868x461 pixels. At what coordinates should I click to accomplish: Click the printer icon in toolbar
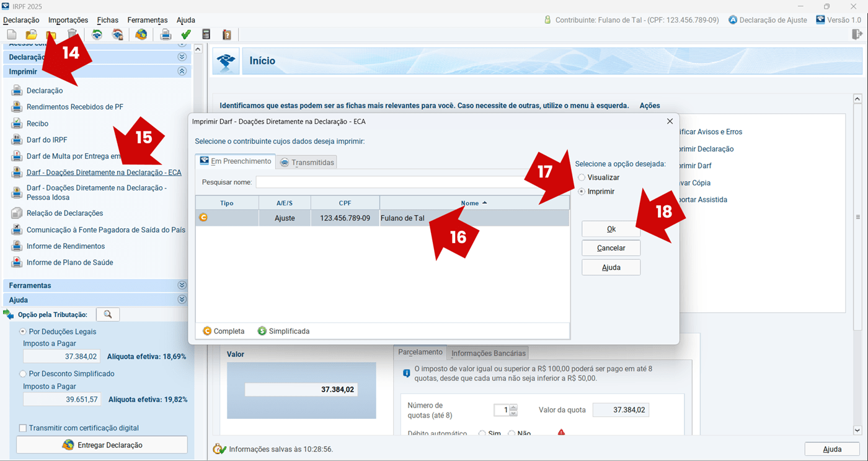pos(166,35)
